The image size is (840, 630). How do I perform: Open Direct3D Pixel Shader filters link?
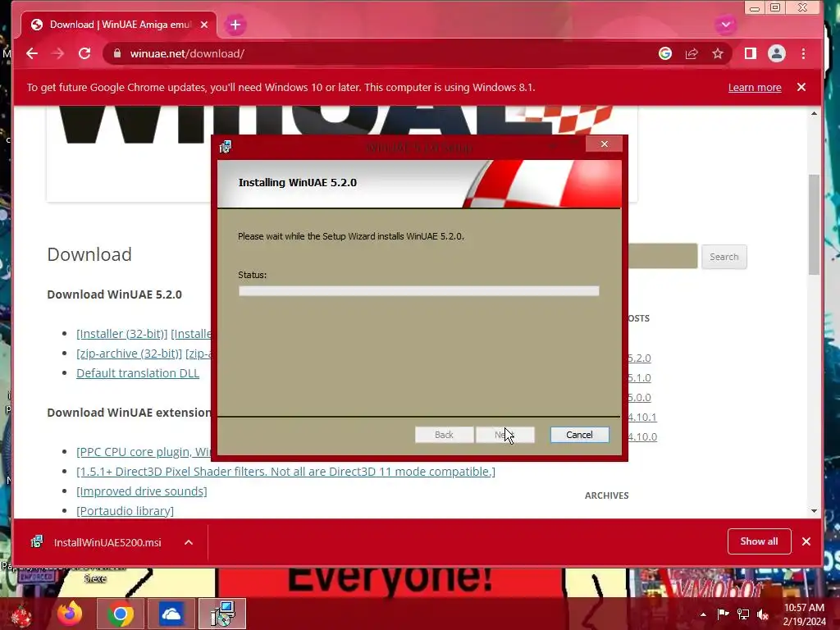pyautogui.click(x=285, y=472)
